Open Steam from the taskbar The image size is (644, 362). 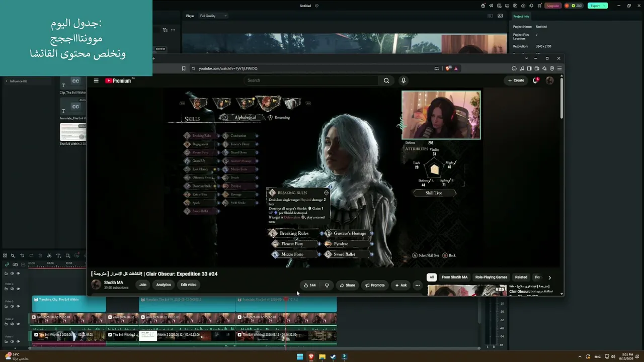tap(333, 357)
